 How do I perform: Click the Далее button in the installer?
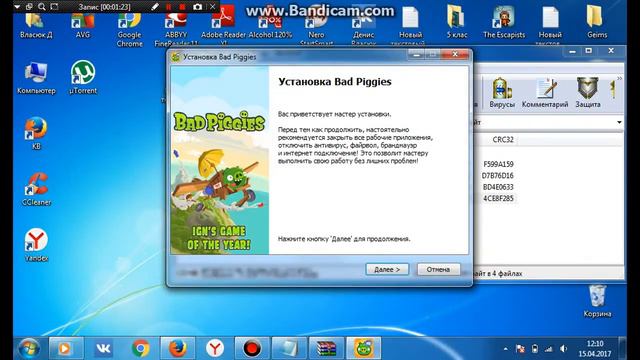pos(387,269)
